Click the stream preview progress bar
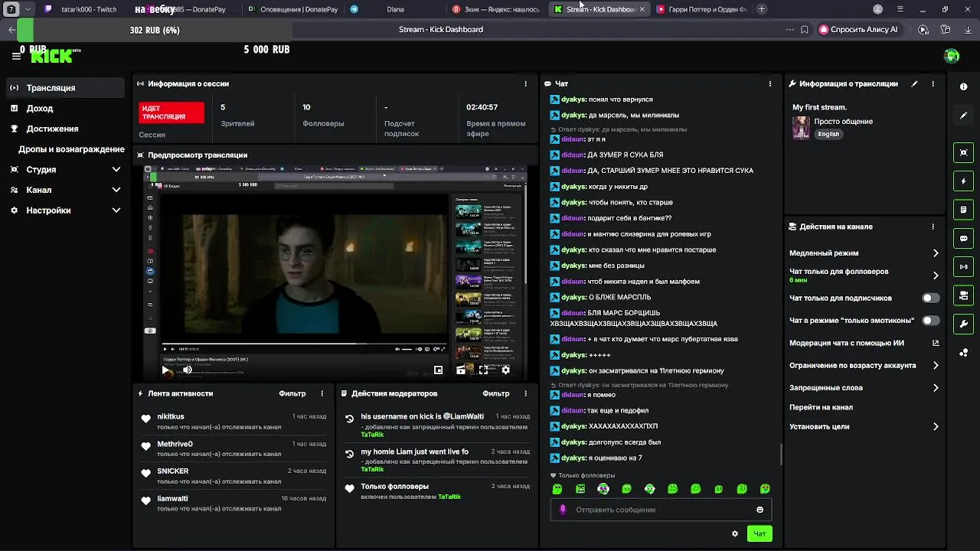The height and width of the screenshot is (551, 980). pyautogui.click(x=305, y=344)
